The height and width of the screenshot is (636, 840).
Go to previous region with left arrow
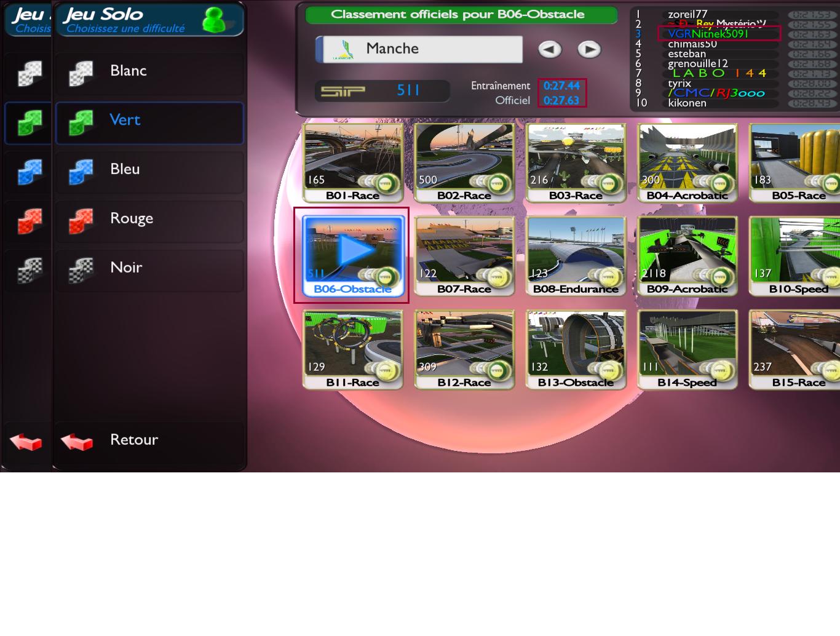coord(550,50)
